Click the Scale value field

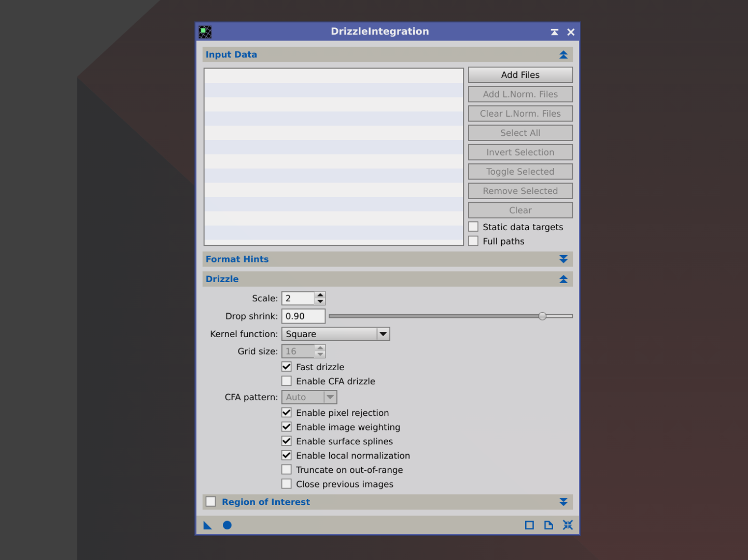tap(298, 299)
